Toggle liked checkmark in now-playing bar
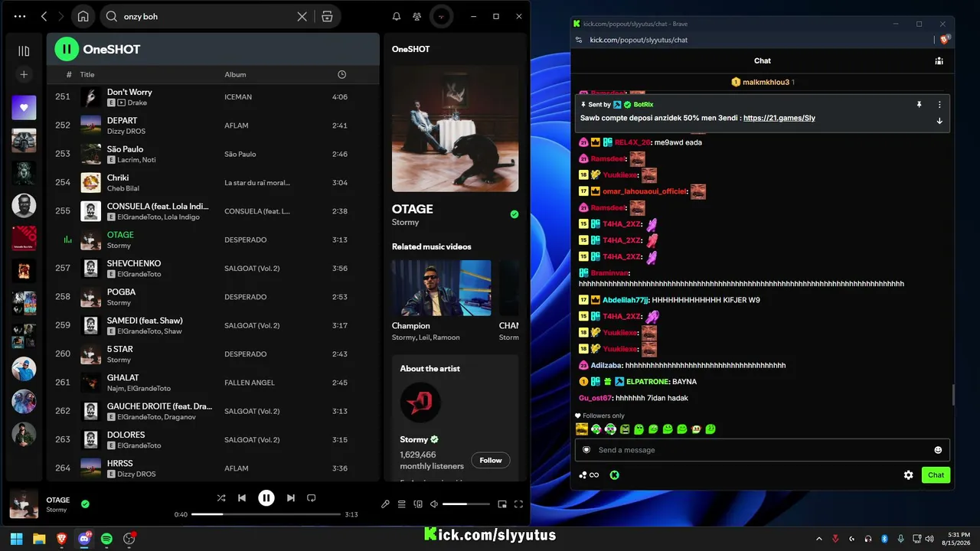 [85, 504]
